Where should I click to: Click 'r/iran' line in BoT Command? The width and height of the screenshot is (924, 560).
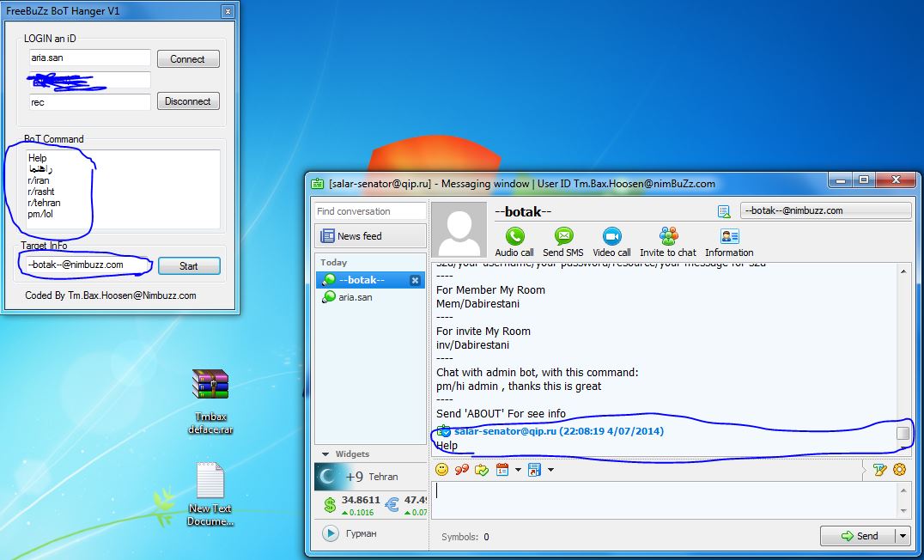click(39, 180)
